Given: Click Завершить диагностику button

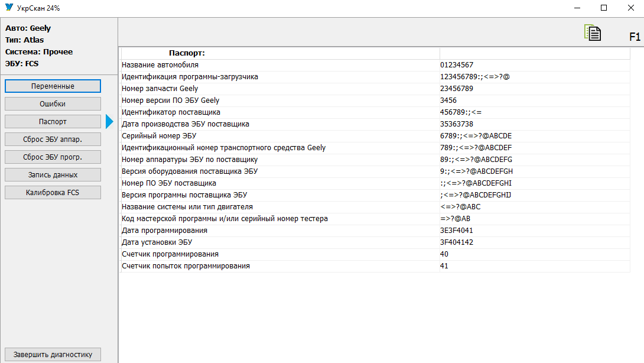Looking at the screenshot, I should [x=53, y=354].
